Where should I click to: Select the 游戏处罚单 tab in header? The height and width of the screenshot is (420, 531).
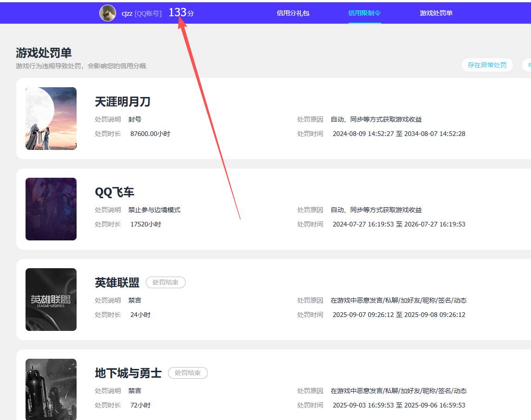pos(436,13)
